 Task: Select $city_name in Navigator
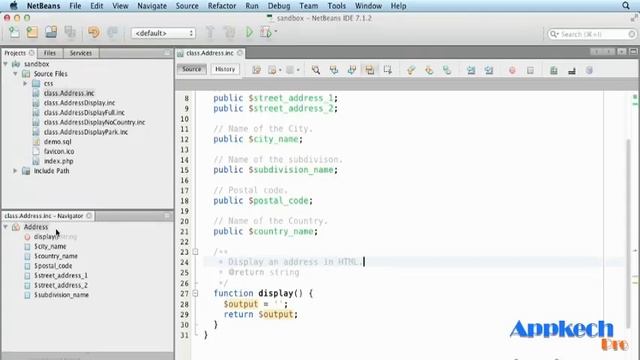[50, 247]
